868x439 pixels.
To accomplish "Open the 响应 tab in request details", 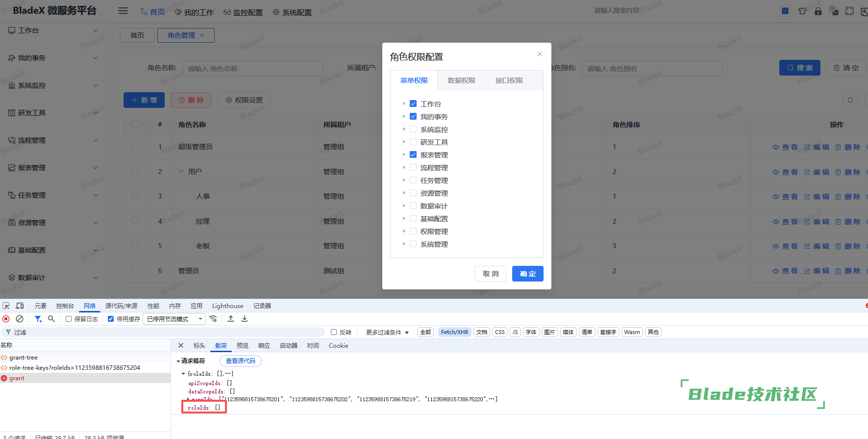I will click(264, 345).
